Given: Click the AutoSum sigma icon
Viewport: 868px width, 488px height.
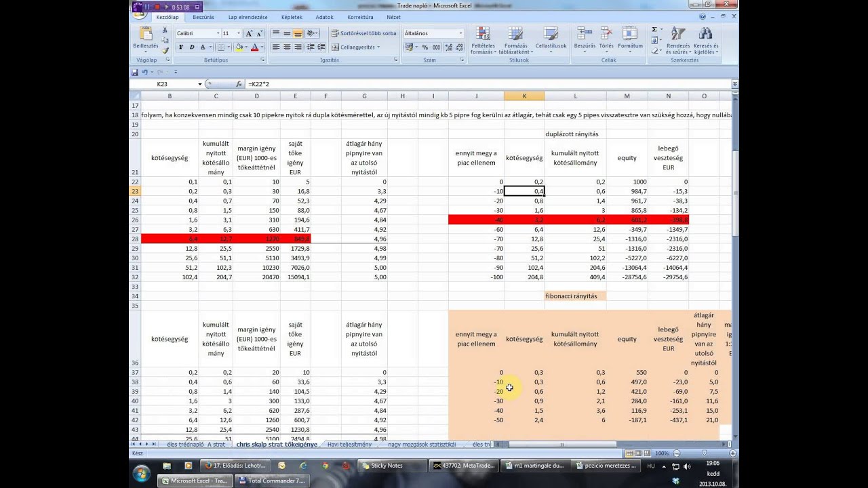Looking at the screenshot, I should coord(654,30).
